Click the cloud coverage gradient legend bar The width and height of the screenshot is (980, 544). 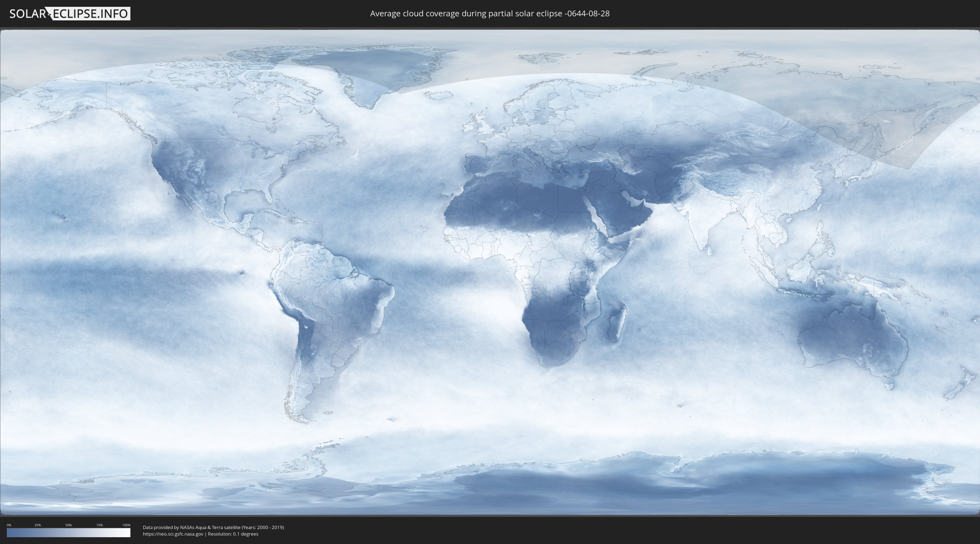click(69, 533)
